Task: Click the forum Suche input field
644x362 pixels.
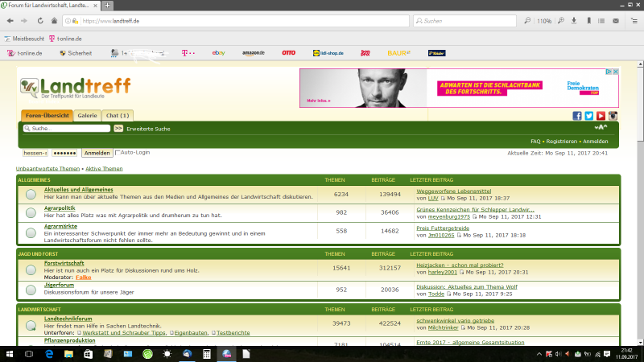Action: coord(67,129)
